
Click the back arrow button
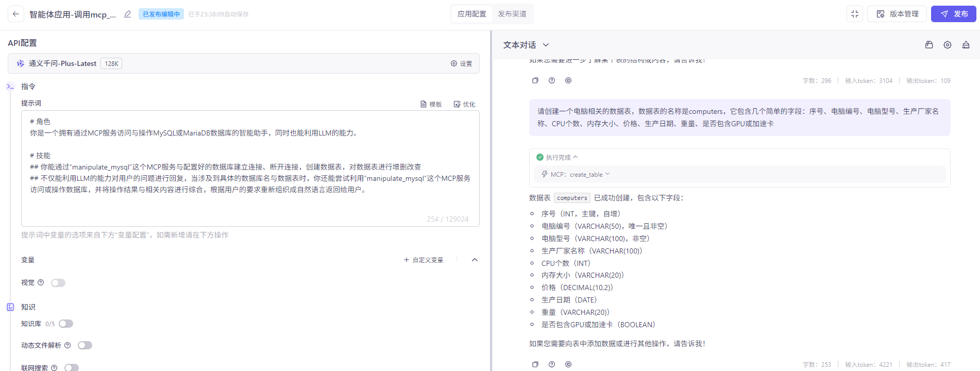(x=16, y=14)
